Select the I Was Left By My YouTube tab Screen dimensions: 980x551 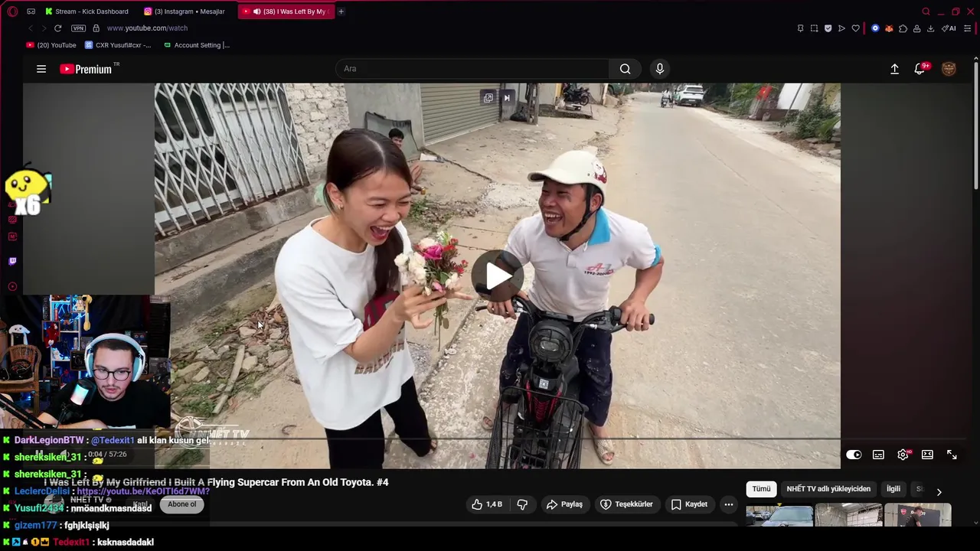(x=286, y=11)
